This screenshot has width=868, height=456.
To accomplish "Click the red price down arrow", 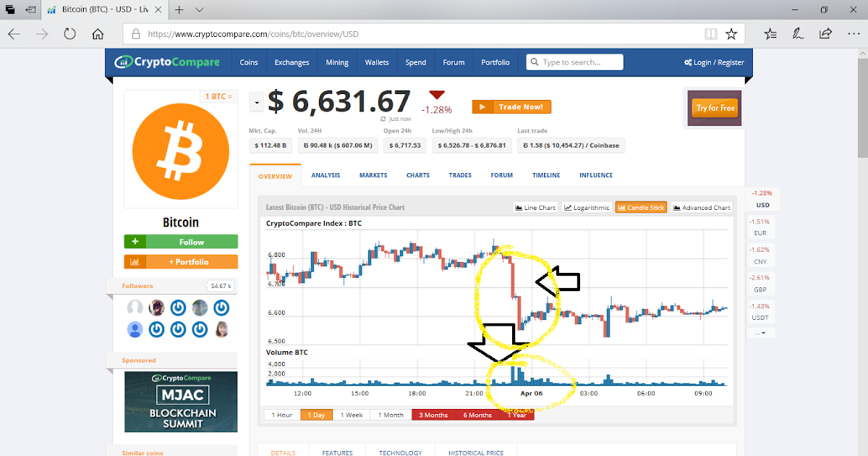I will tap(436, 95).
